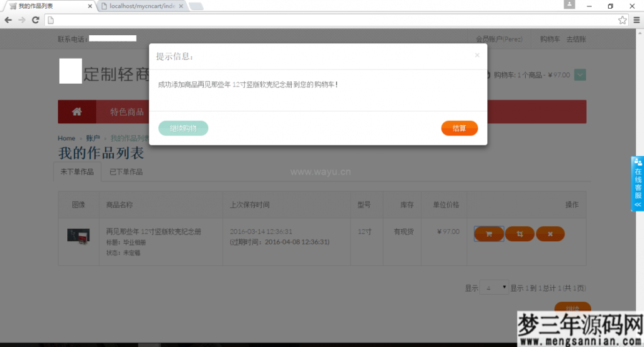Click the product thumbnail image in table

pos(79,236)
